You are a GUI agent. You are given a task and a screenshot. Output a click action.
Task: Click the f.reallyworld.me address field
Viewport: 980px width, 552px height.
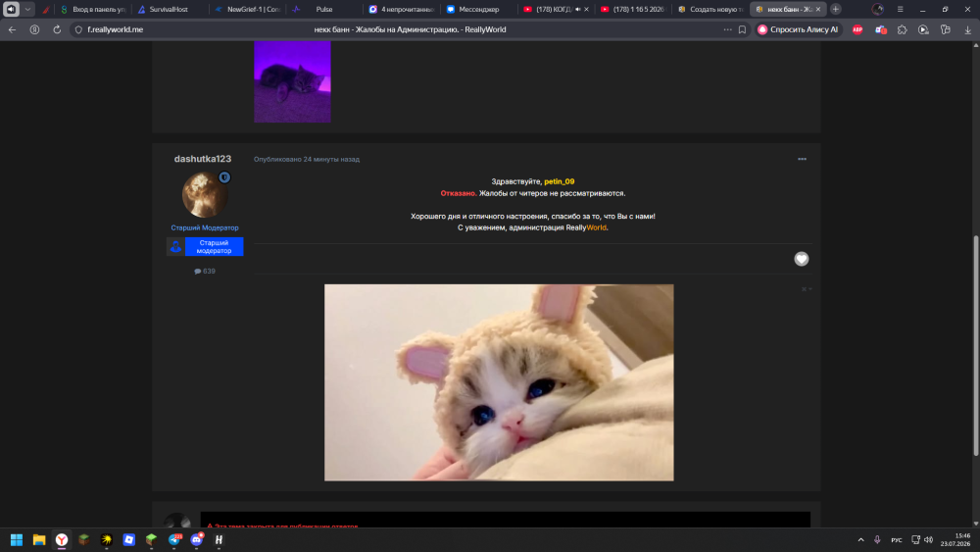[115, 29]
